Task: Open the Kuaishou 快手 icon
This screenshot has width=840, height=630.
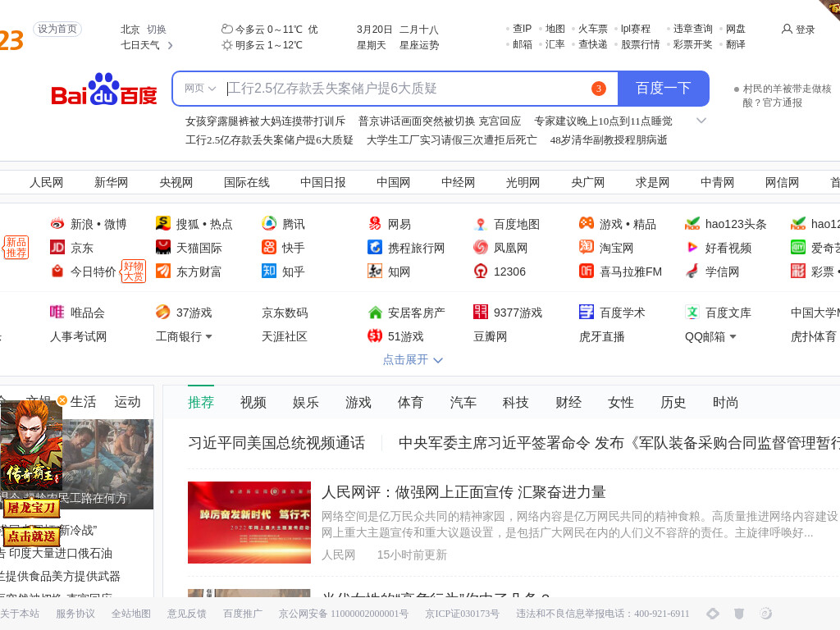Action: (269, 247)
